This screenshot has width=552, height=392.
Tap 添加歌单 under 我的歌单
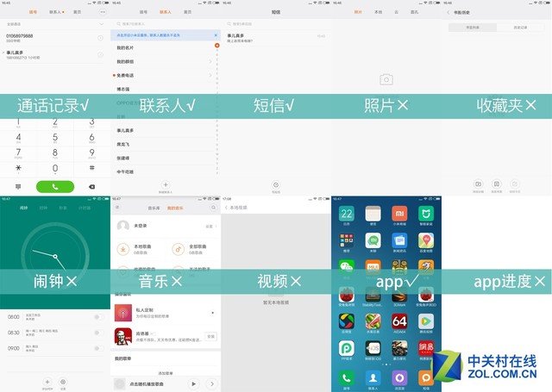coord(166,373)
